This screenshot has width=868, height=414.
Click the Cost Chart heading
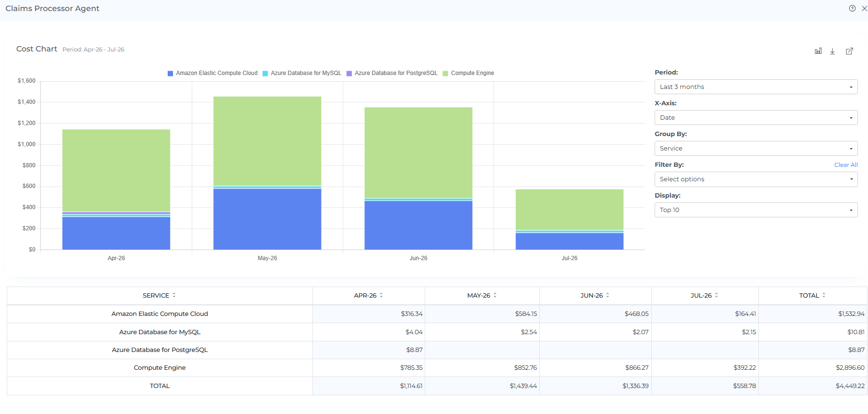tap(37, 49)
